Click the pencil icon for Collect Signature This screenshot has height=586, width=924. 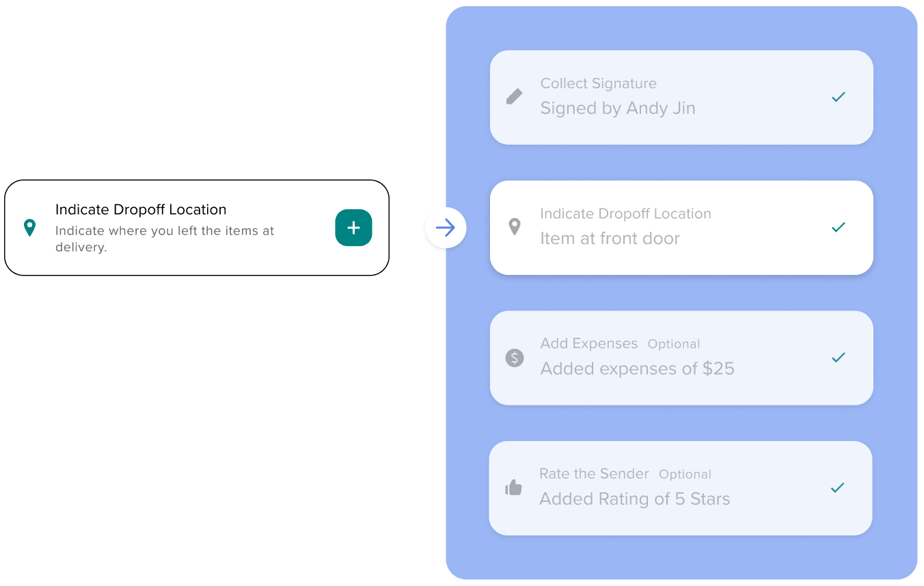pyautogui.click(x=514, y=96)
